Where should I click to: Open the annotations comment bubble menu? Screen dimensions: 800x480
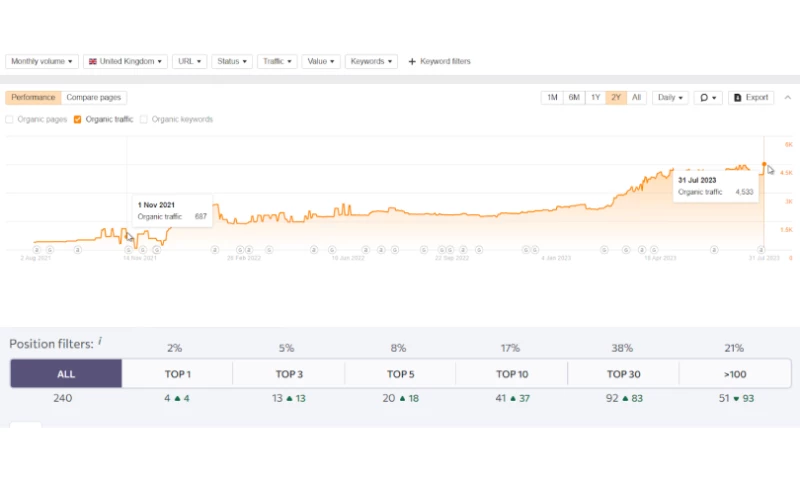[708, 98]
